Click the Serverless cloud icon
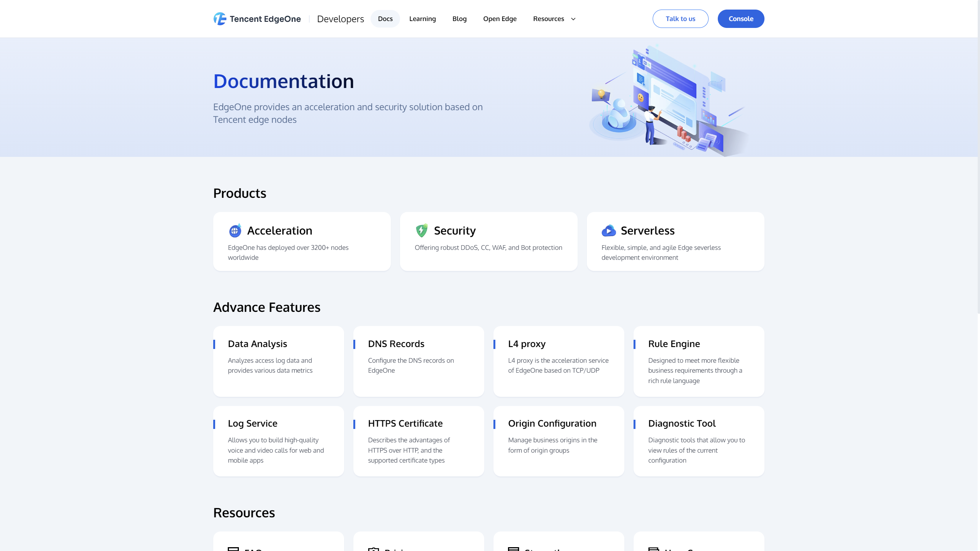The height and width of the screenshot is (551, 980). coord(609,230)
